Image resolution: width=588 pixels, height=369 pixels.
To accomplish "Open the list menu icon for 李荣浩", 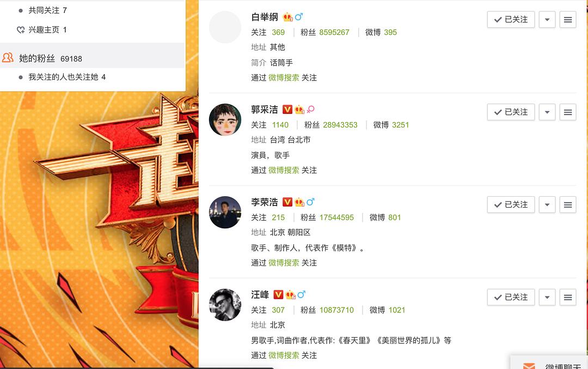I will coord(568,204).
